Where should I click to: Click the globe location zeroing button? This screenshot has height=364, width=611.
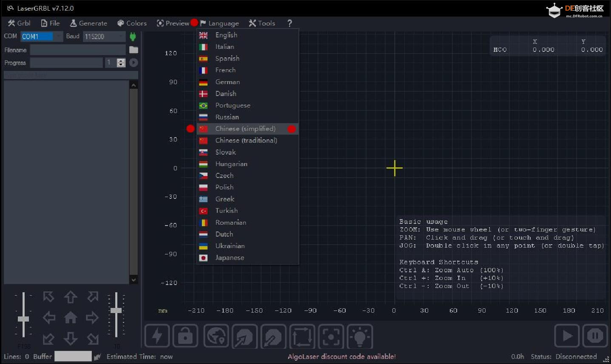(216, 336)
